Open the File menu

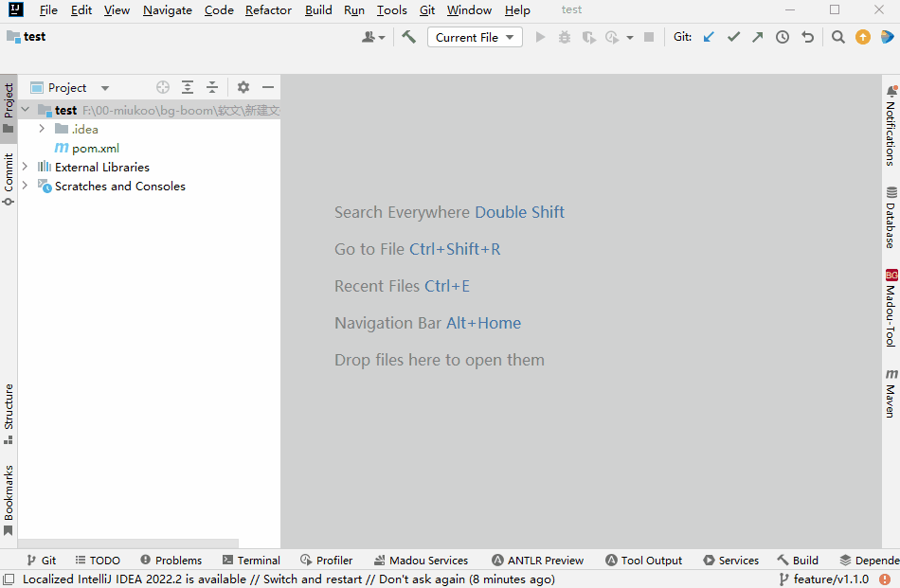pyautogui.click(x=48, y=10)
